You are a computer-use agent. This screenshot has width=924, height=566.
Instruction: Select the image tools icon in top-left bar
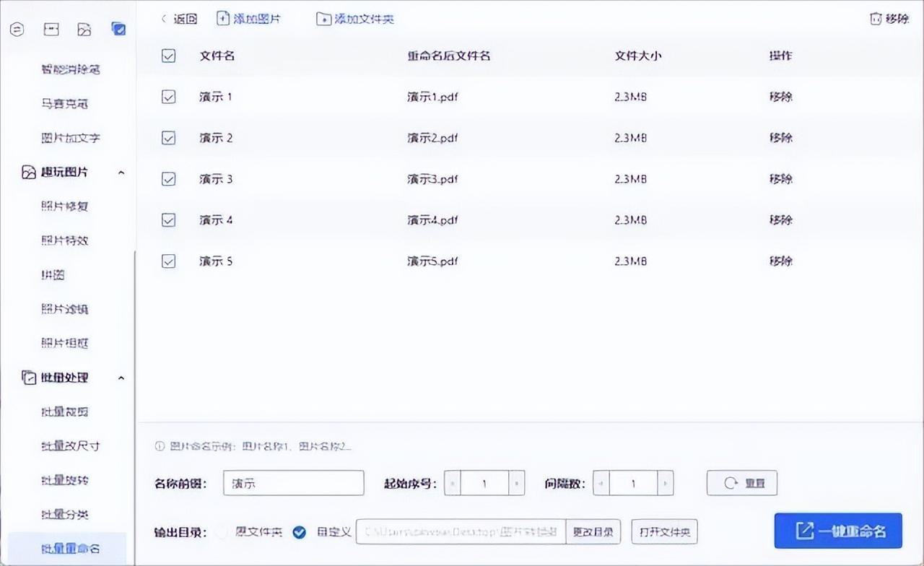point(85,30)
